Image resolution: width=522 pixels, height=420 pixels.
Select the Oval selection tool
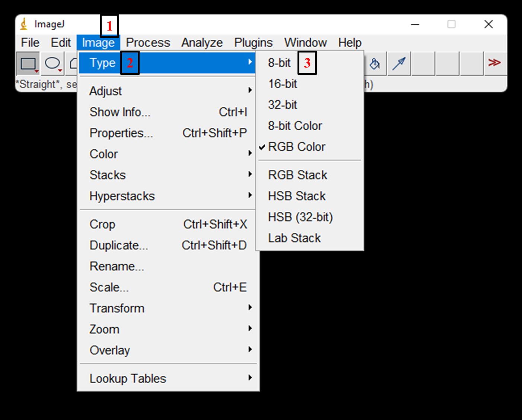(52, 63)
